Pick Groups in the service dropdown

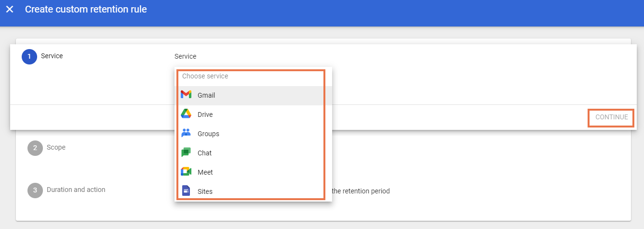pos(208,134)
